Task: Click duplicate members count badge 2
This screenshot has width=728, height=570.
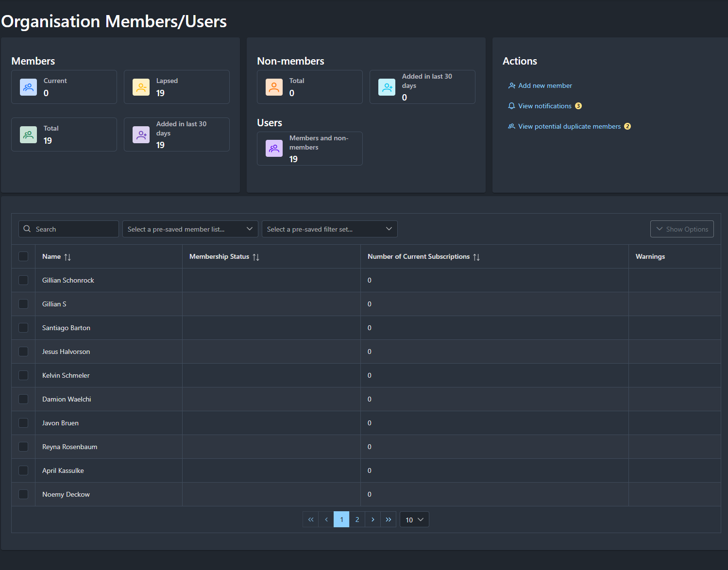Action: pyautogui.click(x=627, y=126)
